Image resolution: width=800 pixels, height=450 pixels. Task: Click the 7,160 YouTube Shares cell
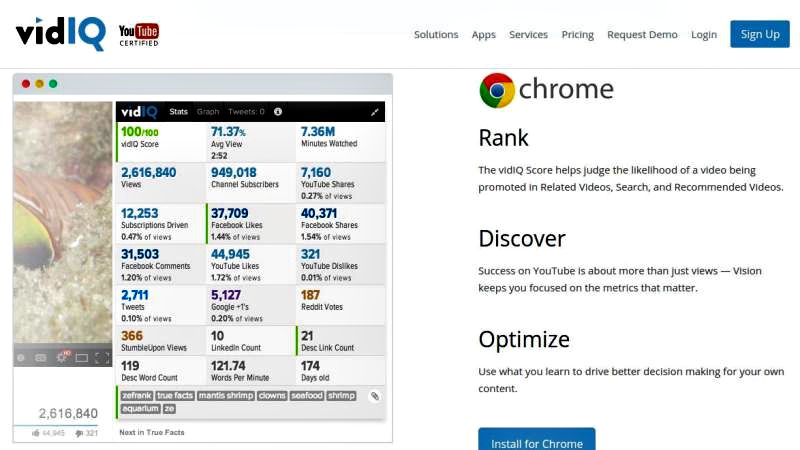click(x=341, y=183)
